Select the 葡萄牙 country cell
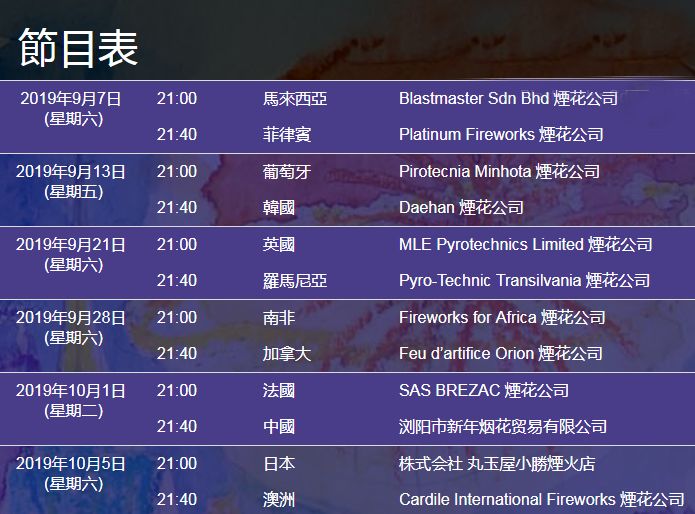 pyautogui.click(x=287, y=171)
